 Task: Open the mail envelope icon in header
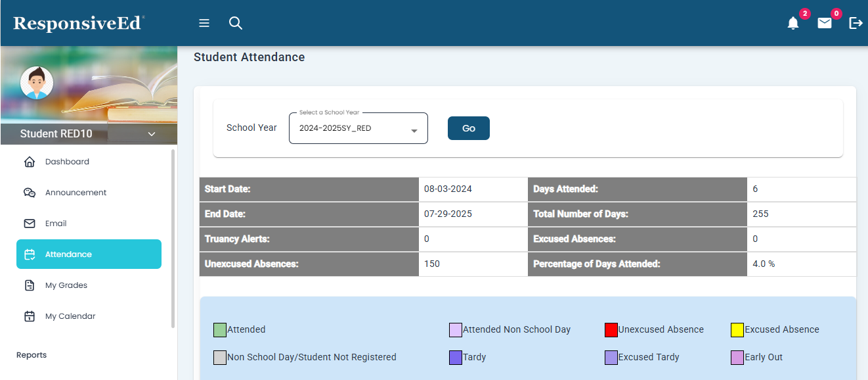tap(825, 24)
